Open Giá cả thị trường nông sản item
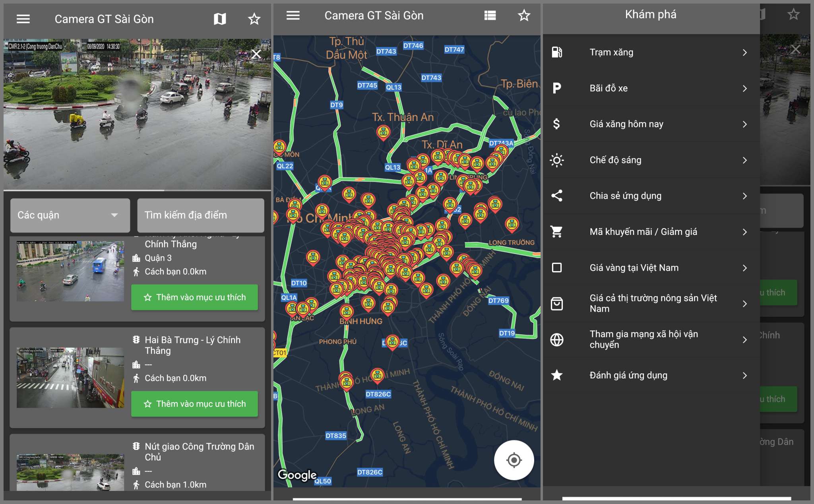 651,304
